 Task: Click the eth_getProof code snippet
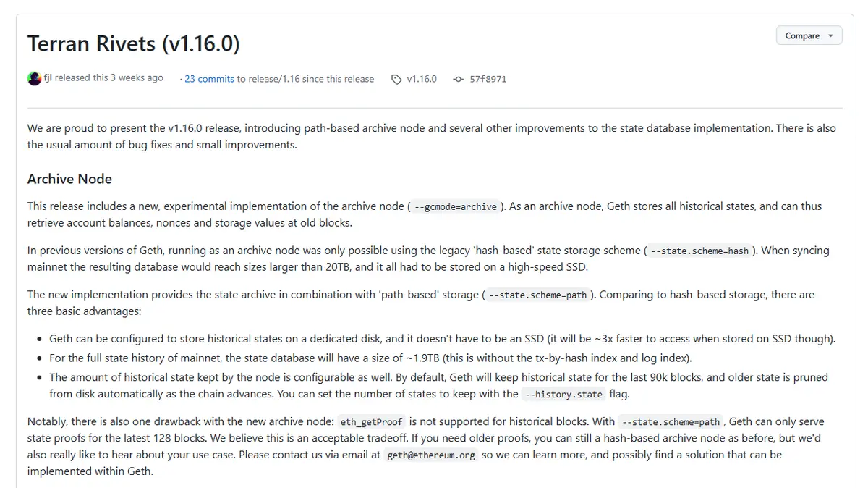coord(371,422)
